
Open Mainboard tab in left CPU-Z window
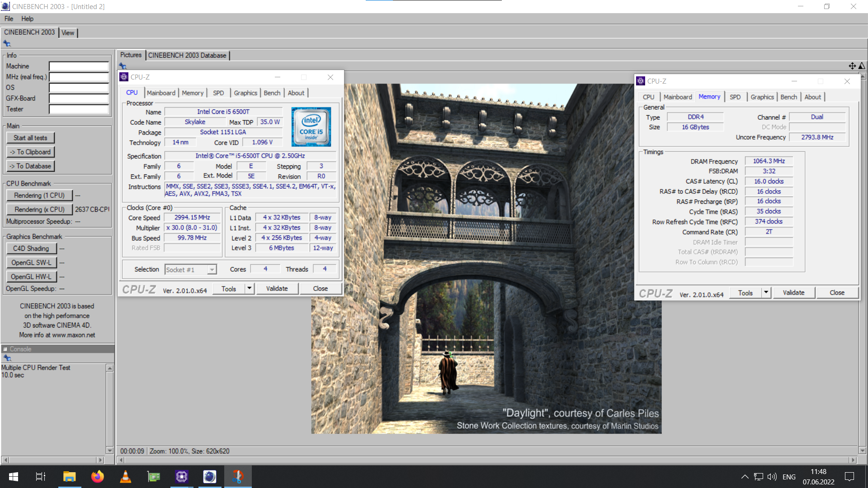(161, 93)
